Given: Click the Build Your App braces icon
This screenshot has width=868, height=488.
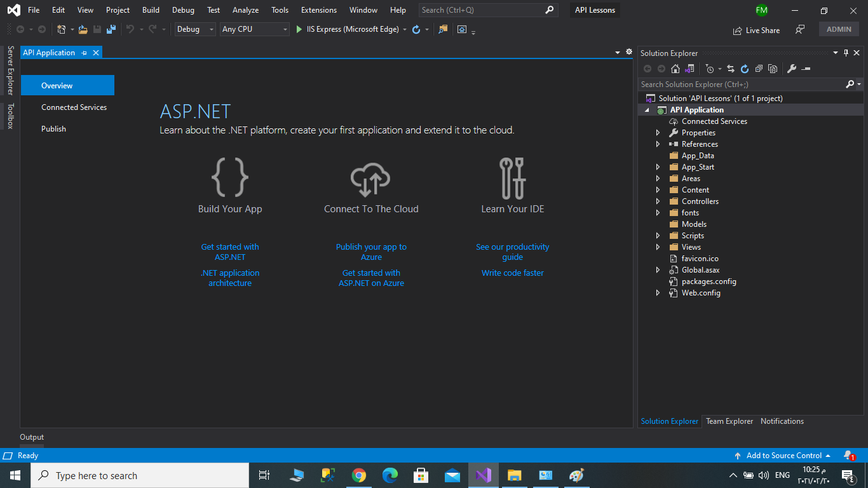Looking at the screenshot, I should click(230, 177).
